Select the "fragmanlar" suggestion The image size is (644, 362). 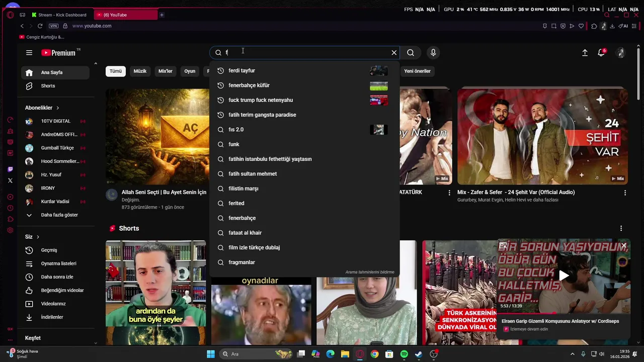click(304, 262)
